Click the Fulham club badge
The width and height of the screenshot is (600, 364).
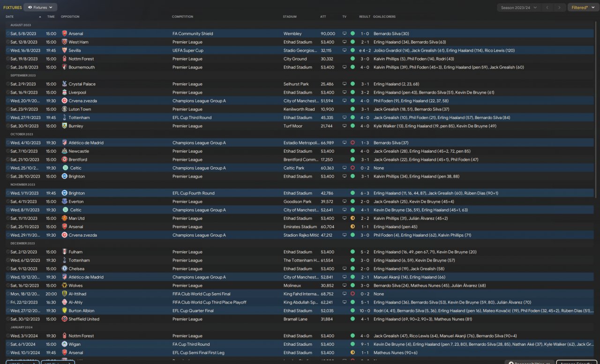pos(64,252)
